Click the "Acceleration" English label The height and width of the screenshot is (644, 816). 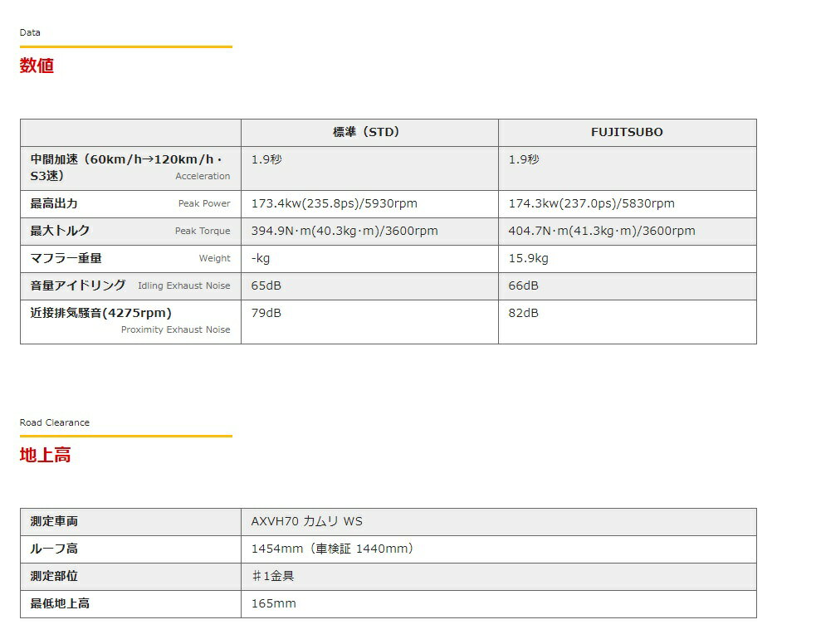[x=203, y=176]
